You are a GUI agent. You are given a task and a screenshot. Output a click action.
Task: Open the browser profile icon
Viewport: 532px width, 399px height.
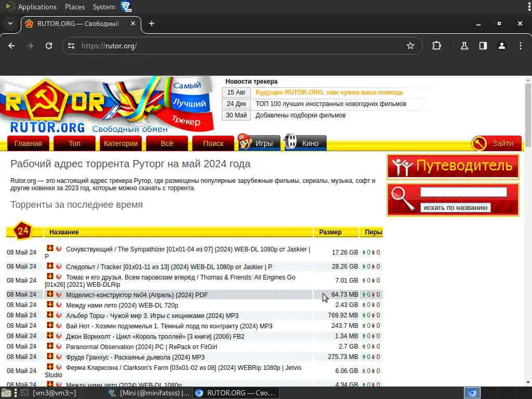[x=502, y=46]
